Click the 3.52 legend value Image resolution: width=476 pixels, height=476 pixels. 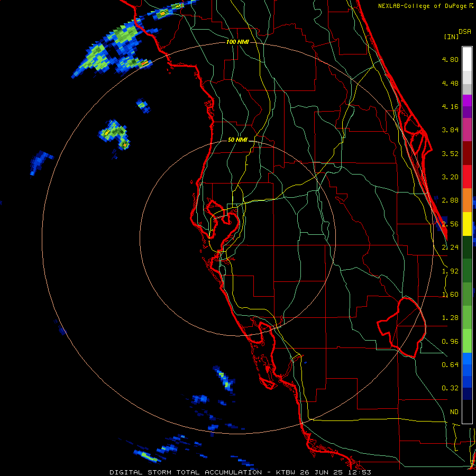click(450, 153)
